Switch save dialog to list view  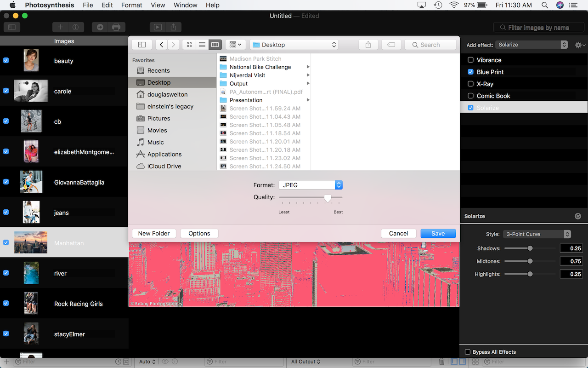click(x=202, y=45)
